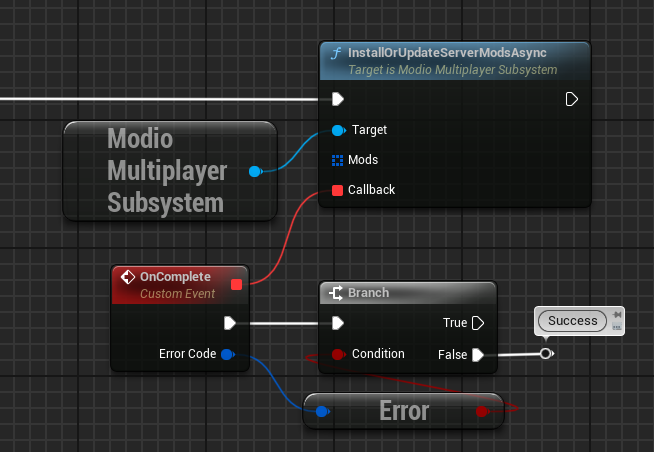Select the Modio Multiplayer Subsystem node
Screen dimensions: 654x452
pyautogui.click(x=170, y=171)
